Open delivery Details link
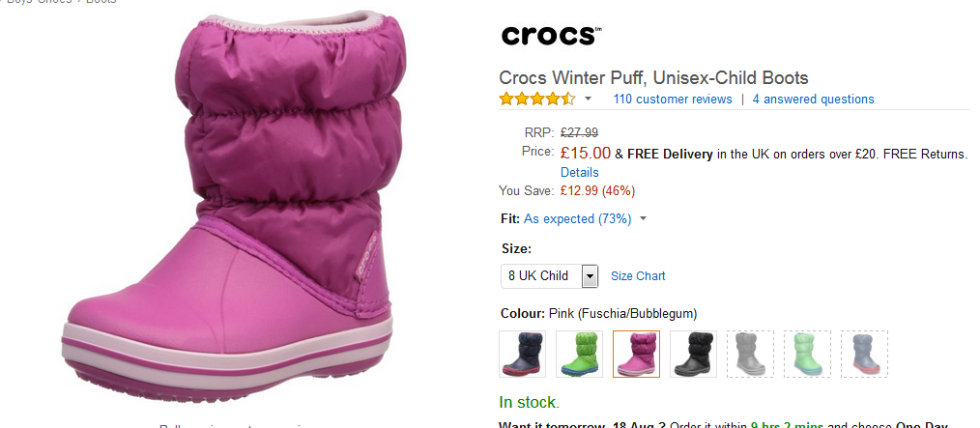The width and height of the screenshot is (980, 428). (x=579, y=172)
